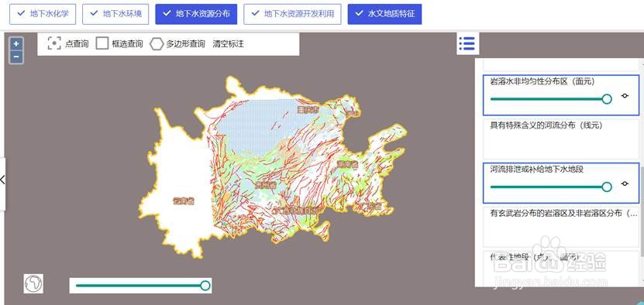Toggle the 地下水化学 category
The height and width of the screenshot is (305, 644).
43,13
